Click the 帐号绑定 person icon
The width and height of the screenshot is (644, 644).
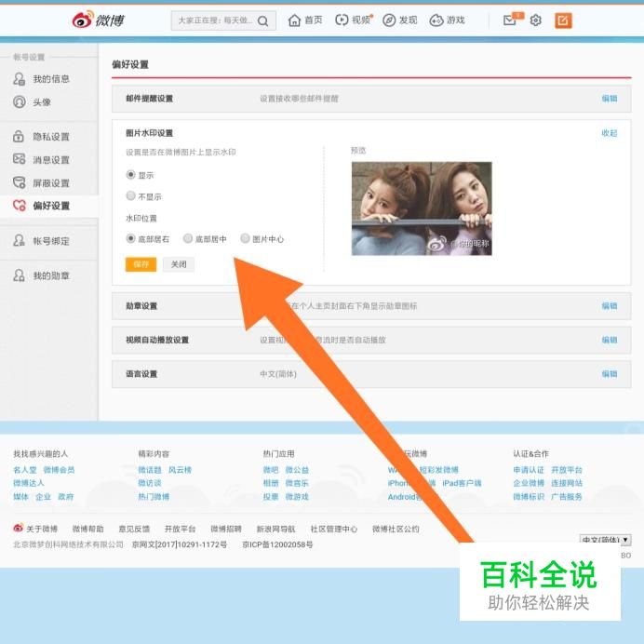coord(19,240)
